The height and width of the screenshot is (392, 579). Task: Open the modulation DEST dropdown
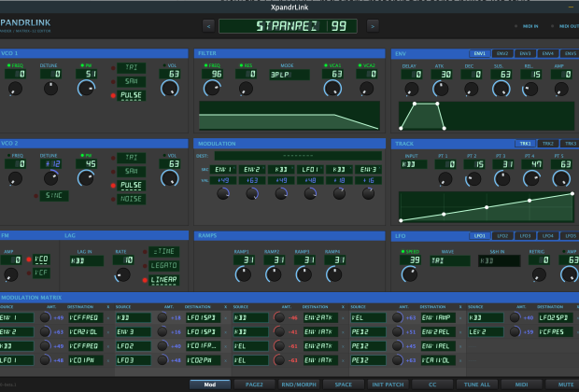coord(298,156)
